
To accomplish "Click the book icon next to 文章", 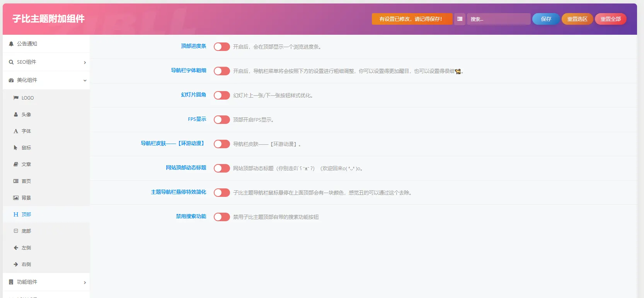I will tap(16, 164).
